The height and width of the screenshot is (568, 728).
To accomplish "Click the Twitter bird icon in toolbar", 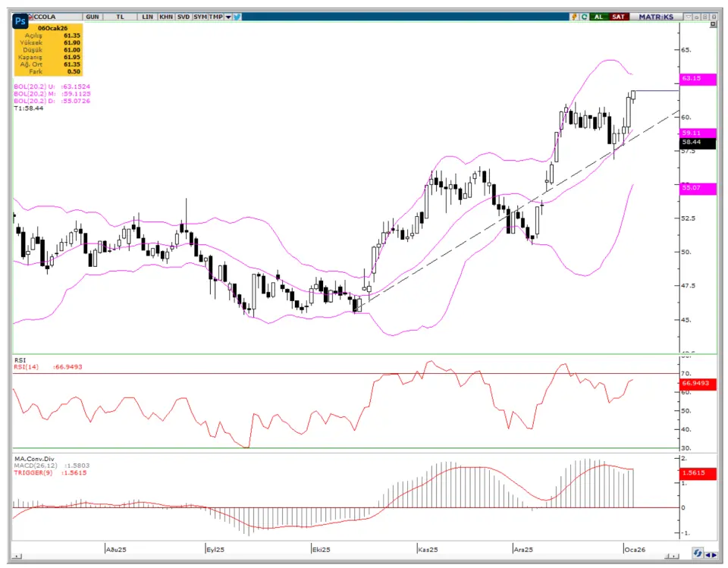I will coord(237,16).
